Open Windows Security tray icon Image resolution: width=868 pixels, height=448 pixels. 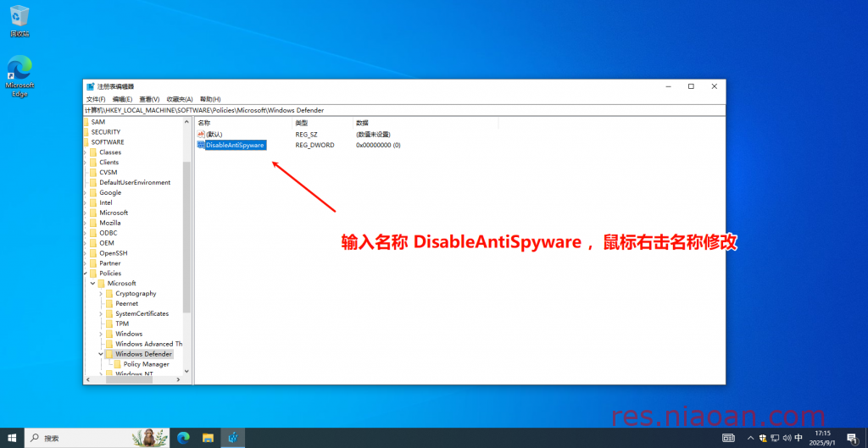tap(764, 438)
